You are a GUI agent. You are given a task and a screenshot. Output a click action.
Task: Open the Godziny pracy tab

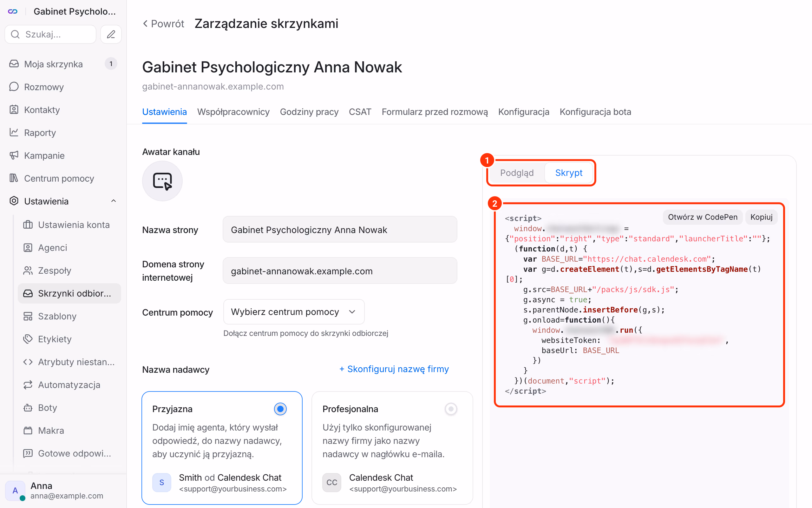[x=309, y=112]
